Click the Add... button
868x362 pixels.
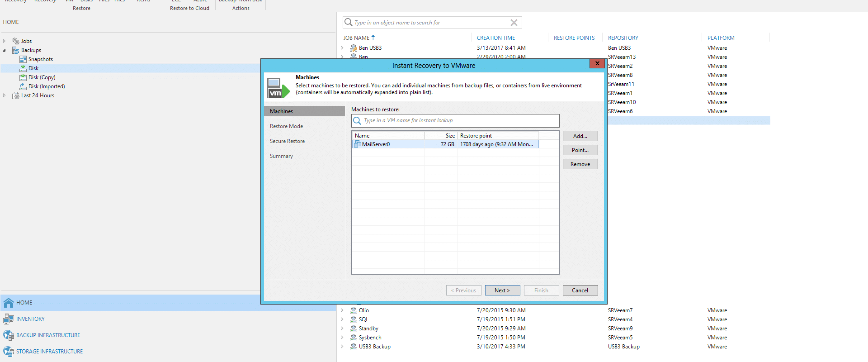click(x=580, y=136)
